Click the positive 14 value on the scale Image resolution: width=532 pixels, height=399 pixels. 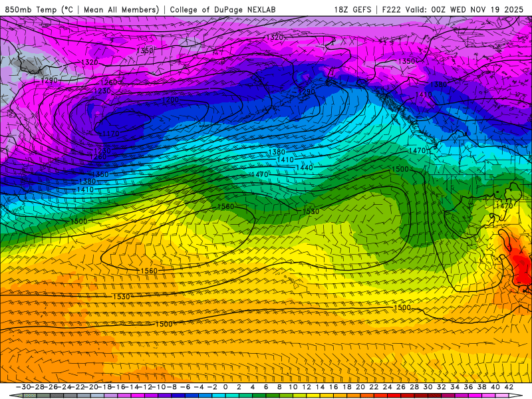pyautogui.click(x=321, y=387)
